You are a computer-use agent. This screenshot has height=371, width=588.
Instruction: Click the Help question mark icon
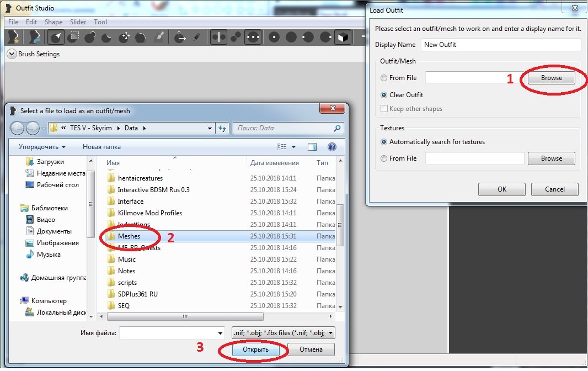[x=332, y=147]
